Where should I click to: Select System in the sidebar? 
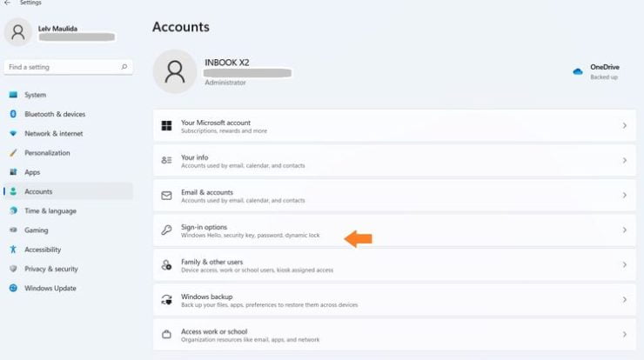(x=35, y=95)
